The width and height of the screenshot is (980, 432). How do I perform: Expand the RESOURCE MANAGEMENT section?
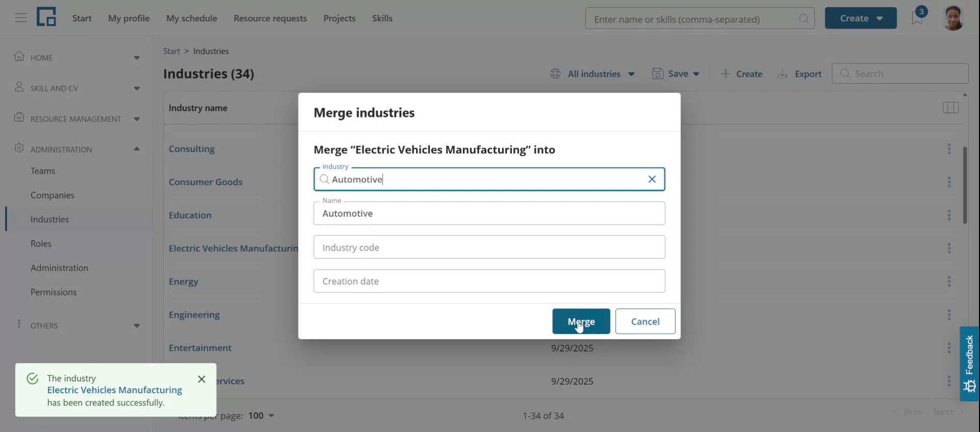point(136,119)
